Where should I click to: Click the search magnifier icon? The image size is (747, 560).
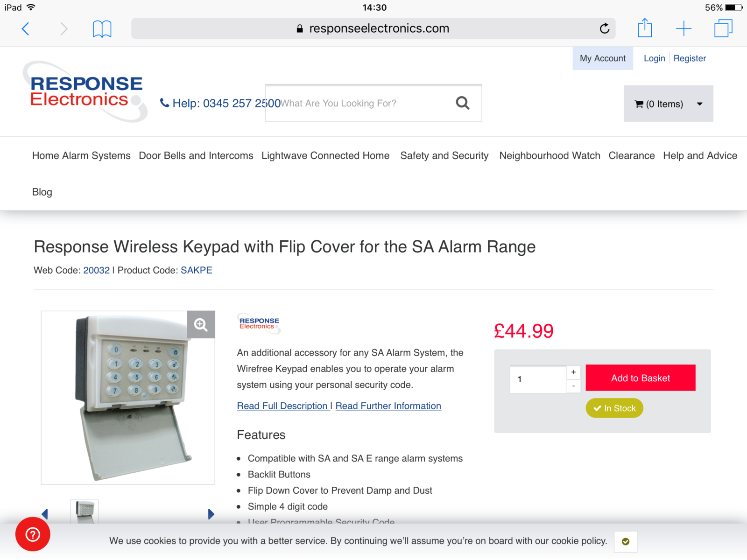pyautogui.click(x=462, y=103)
